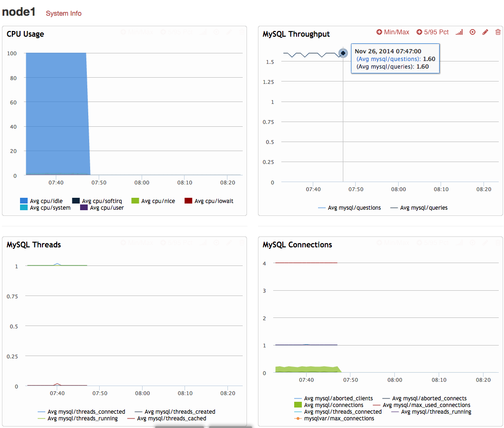Viewport: 504px width, 428px height.
Task: Delete MySQL Throughput chart using trash icon
Action: pos(498,32)
